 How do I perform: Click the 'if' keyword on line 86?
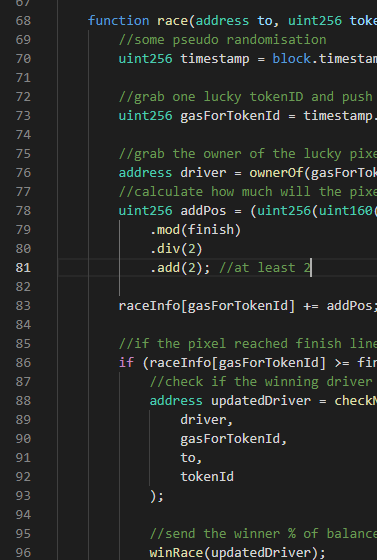(126, 363)
